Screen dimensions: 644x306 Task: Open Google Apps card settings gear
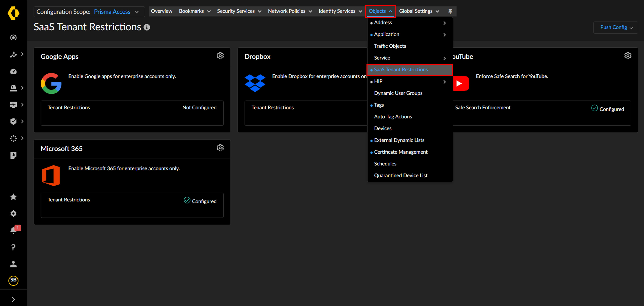pyautogui.click(x=220, y=56)
